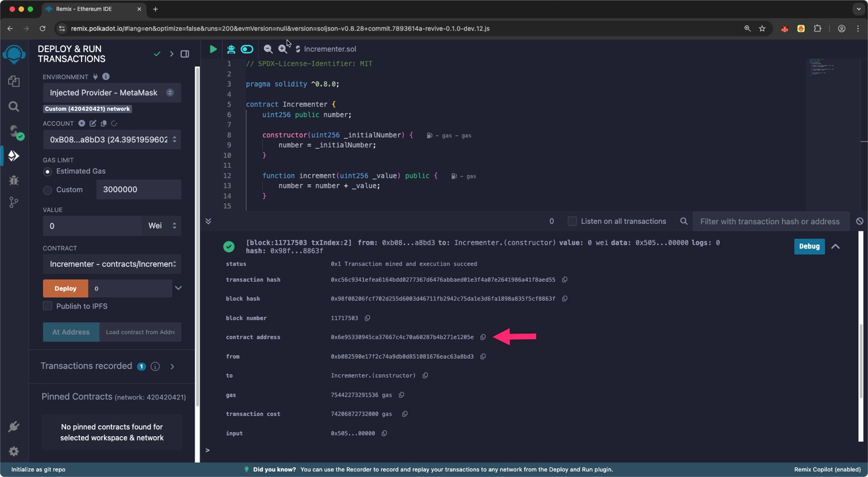Toggle the editor toolbar switch
This screenshot has width=868, height=477.
click(x=247, y=49)
